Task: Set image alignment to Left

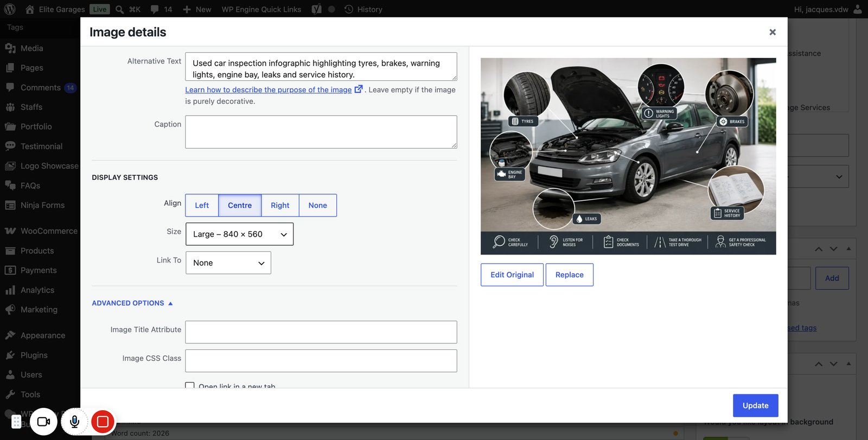Action: (202, 206)
